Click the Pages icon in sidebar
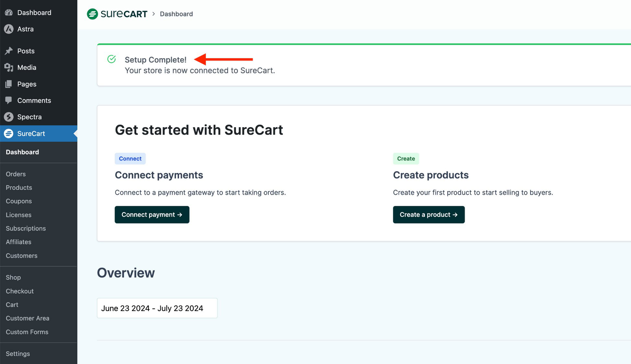631x364 pixels. pos(9,84)
